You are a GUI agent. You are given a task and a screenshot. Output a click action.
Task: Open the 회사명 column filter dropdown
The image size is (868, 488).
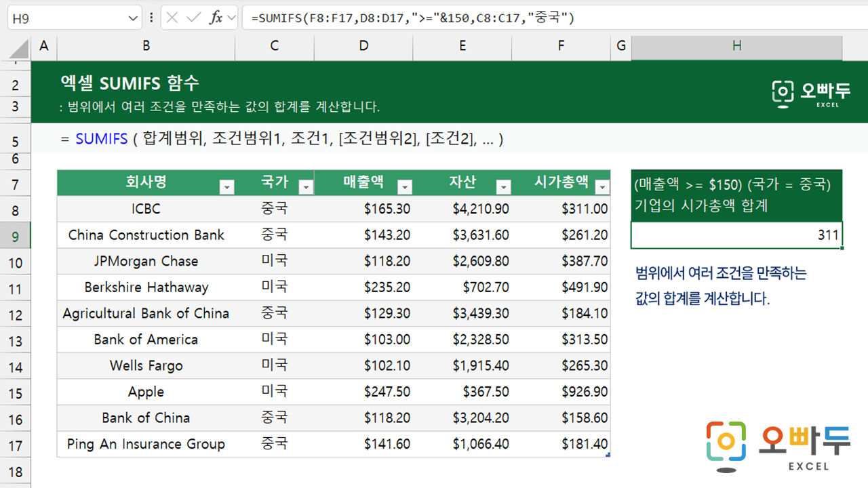pyautogui.click(x=227, y=187)
